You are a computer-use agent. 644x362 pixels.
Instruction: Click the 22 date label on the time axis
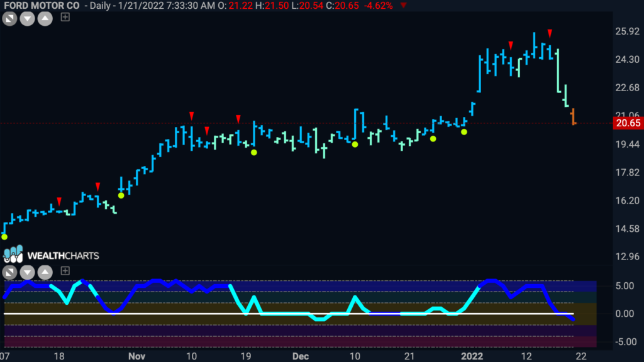[580, 356]
